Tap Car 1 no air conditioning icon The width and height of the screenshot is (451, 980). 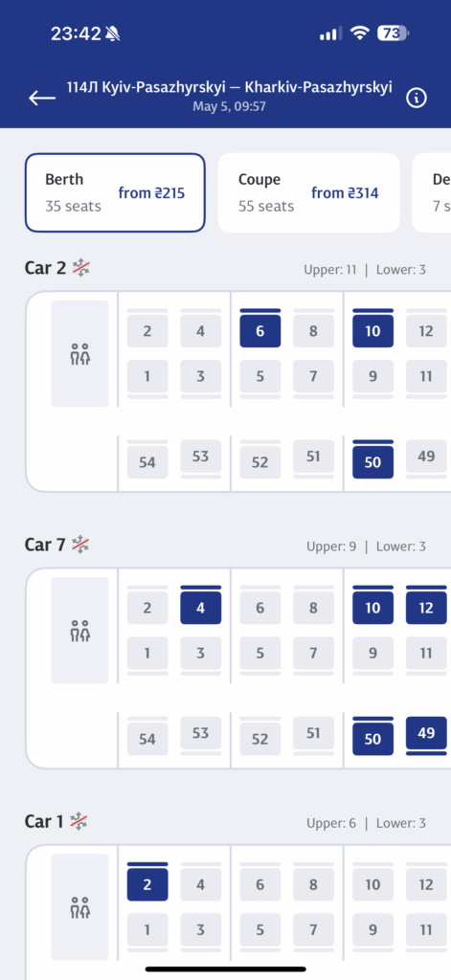[79, 821]
